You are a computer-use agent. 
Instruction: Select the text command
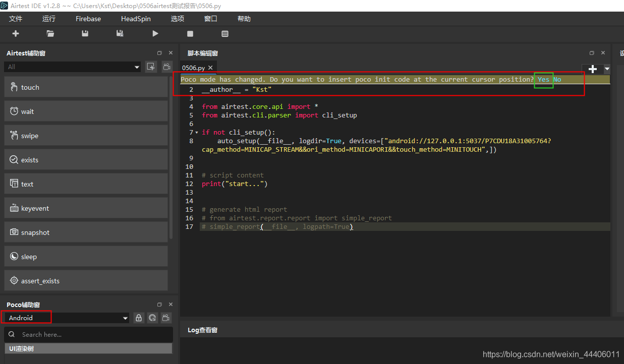(86, 184)
